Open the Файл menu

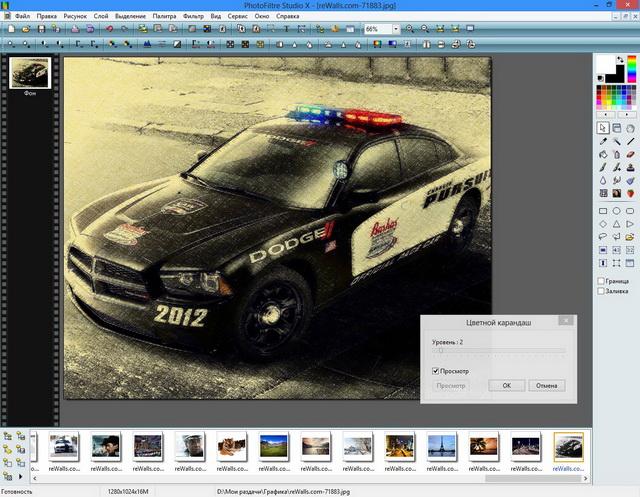pos(22,16)
